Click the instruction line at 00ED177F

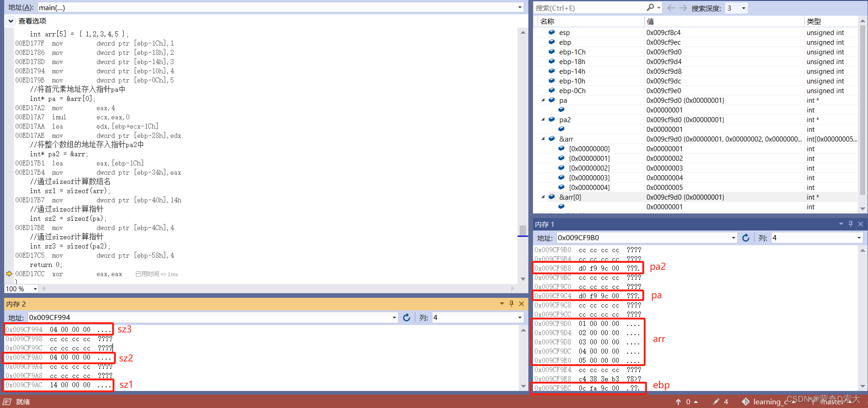click(95, 43)
